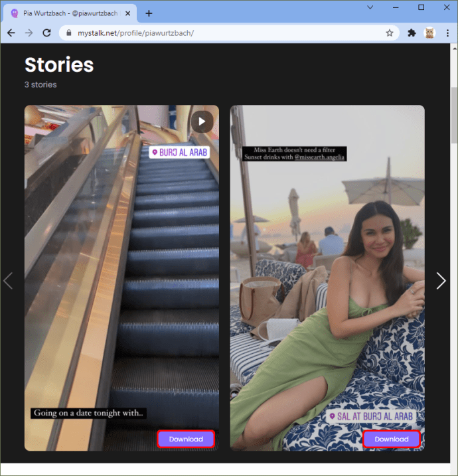The image size is (458, 476).
Task: Open the escalator story thumbnail
Action: pos(121,278)
